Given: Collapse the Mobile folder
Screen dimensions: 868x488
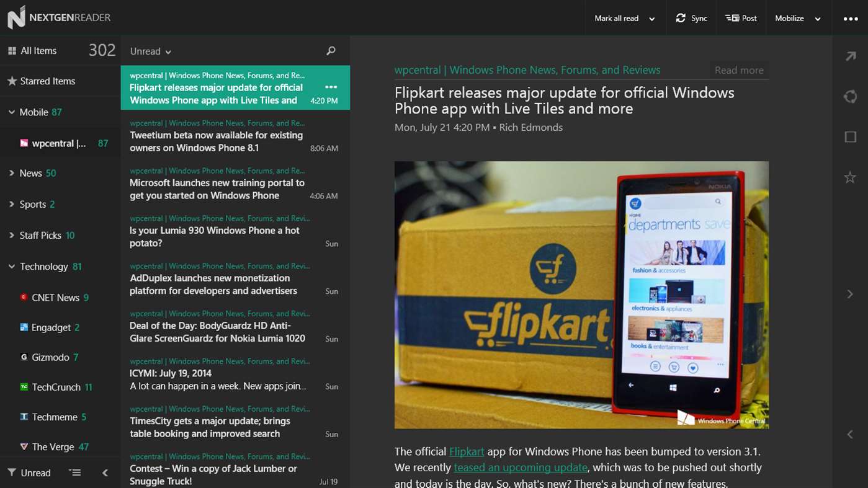Looking at the screenshot, I should pos(11,112).
